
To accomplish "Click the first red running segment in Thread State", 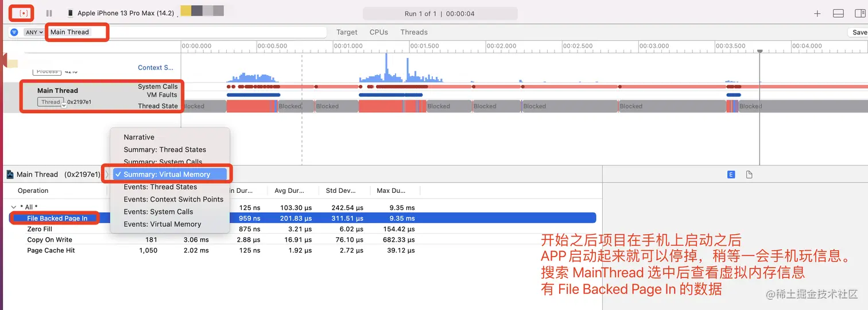I will coord(248,106).
